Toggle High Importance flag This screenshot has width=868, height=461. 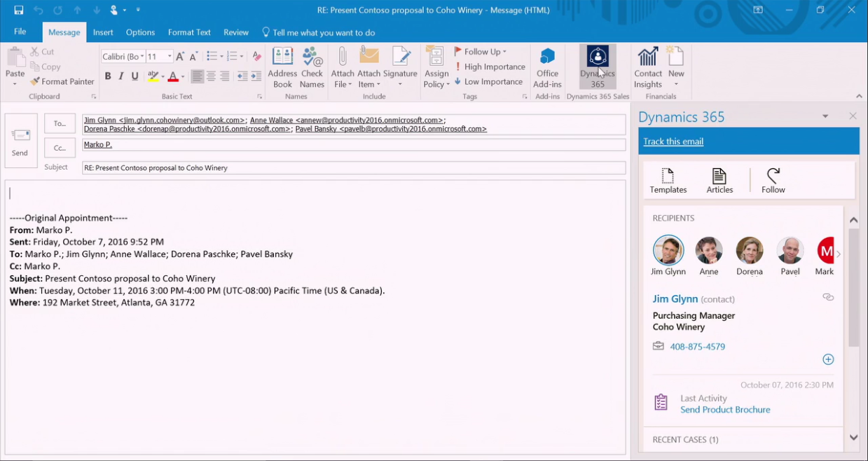(490, 67)
